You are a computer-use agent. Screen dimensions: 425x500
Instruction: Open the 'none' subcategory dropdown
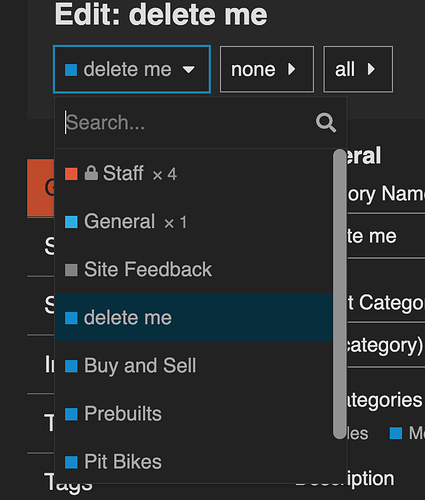point(267,69)
